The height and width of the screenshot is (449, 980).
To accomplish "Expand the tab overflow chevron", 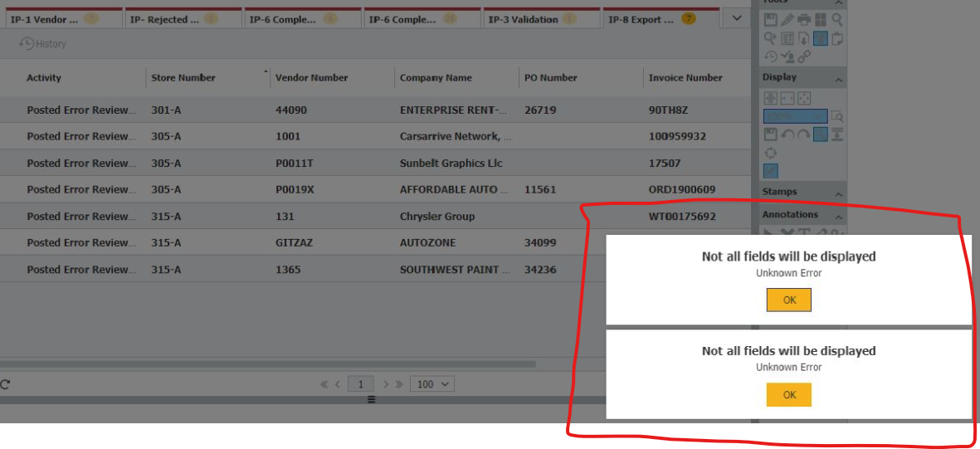I will tap(736, 18).
